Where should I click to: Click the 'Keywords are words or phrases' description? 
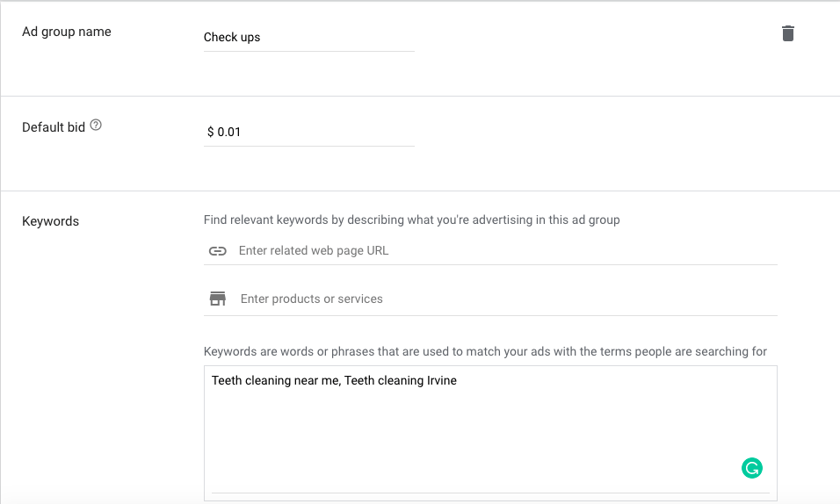tap(485, 351)
